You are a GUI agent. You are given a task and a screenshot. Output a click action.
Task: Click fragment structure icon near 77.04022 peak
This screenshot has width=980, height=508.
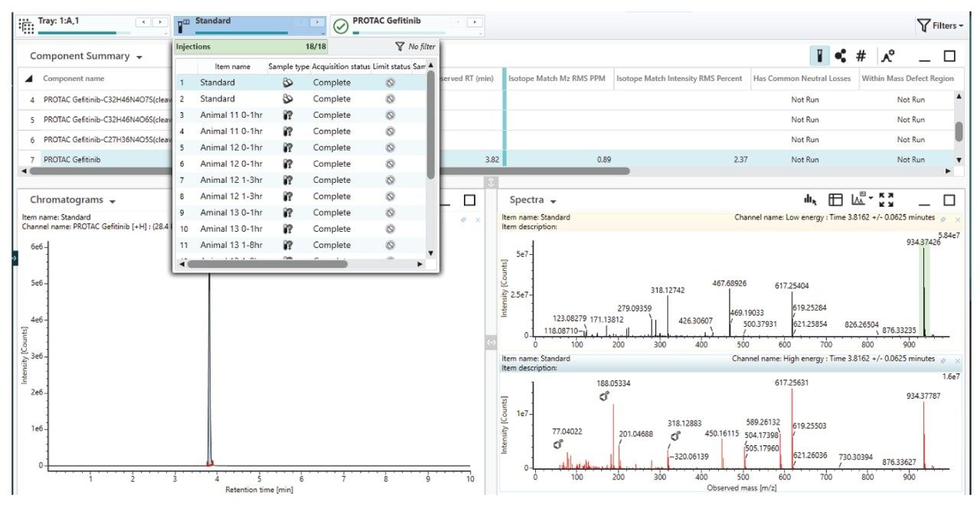[558, 444]
